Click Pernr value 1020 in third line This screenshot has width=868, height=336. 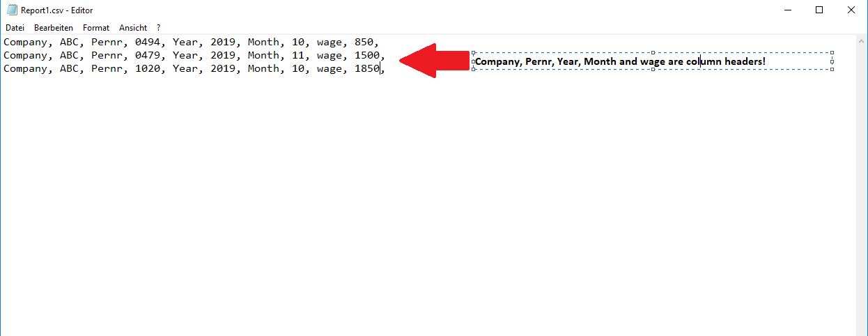(x=148, y=68)
